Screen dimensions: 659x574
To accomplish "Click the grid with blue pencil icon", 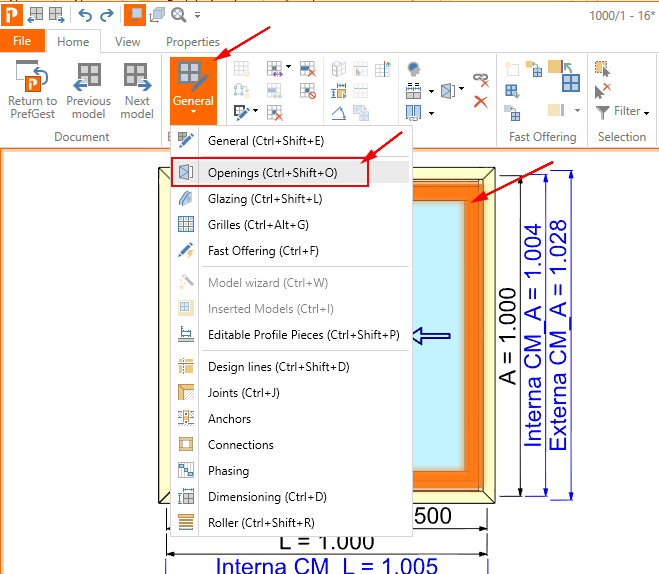I will click(242, 112).
